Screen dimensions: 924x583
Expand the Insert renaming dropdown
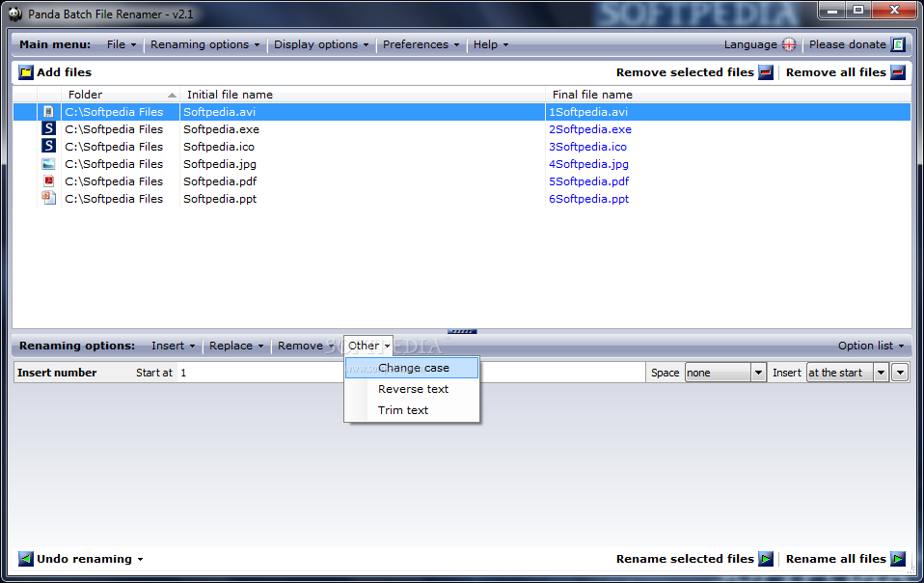tap(174, 346)
